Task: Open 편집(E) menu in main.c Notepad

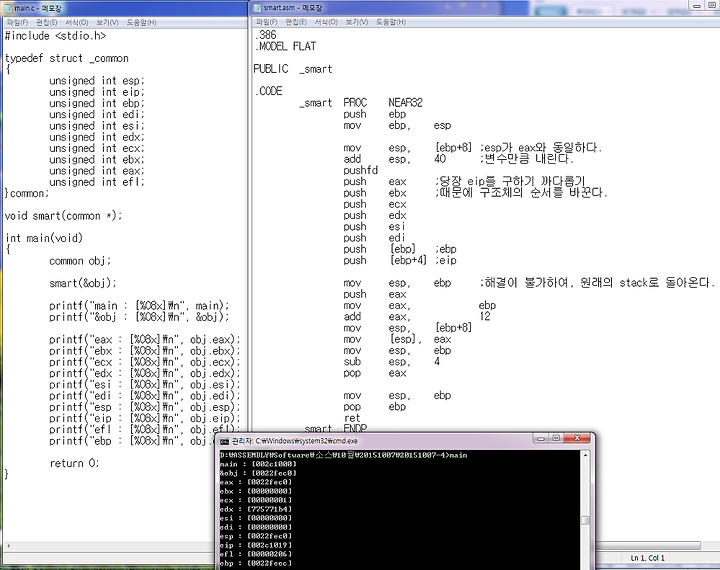Action: pos(47,22)
